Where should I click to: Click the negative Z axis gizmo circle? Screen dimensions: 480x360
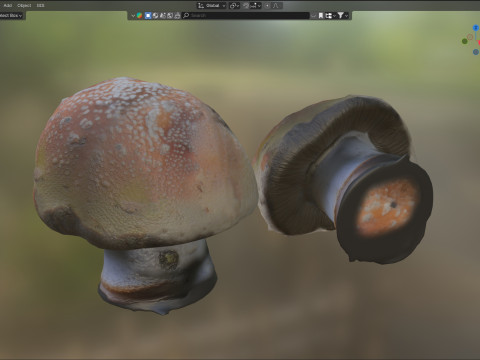[476, 52]
